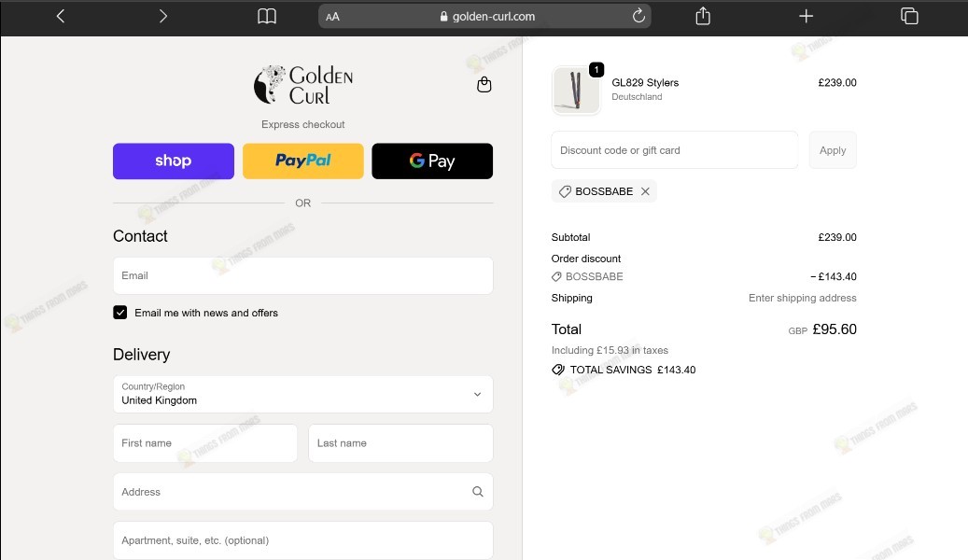
Task: Reload the page with the refresh icon
Action: [x=638, y=16]
